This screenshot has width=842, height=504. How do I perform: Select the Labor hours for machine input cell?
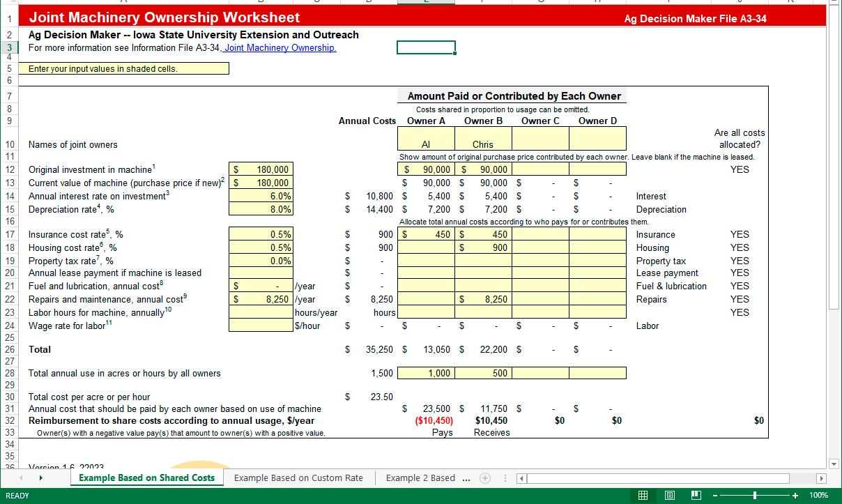(261, 312)
